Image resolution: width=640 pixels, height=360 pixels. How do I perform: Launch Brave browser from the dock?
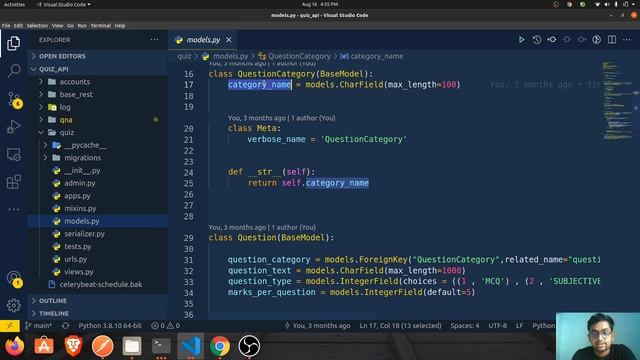(73, 346)
